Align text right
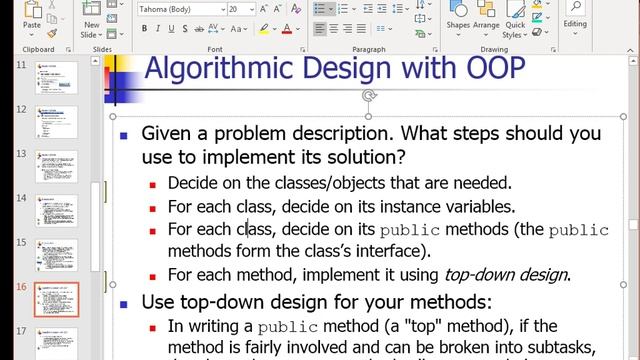The image size is (640, 360). (x=347, y=29)
